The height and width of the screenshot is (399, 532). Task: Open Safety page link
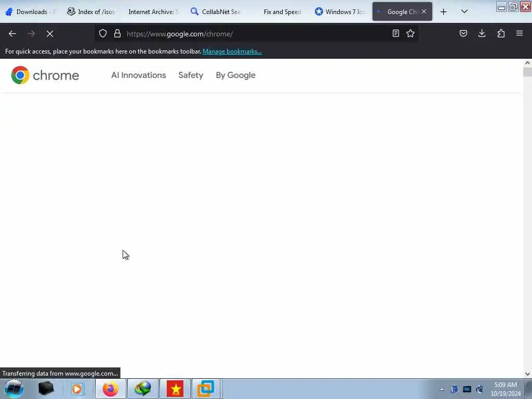[191, 75]
